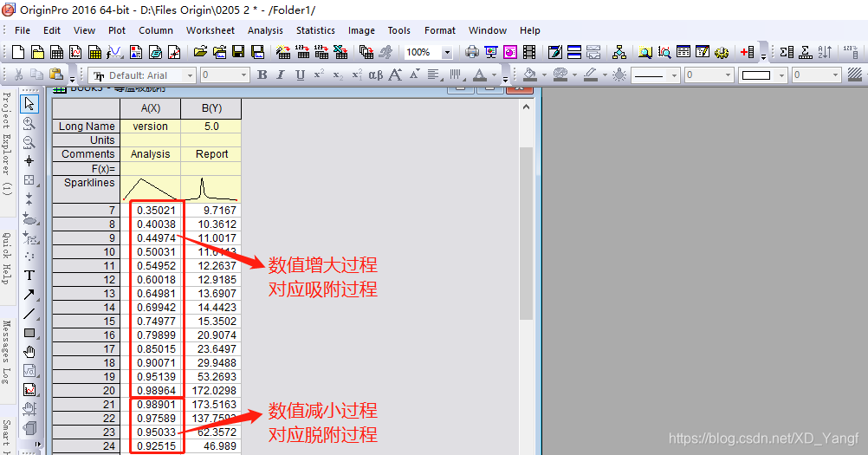Click the line color pencil swatch

(591, 75)
